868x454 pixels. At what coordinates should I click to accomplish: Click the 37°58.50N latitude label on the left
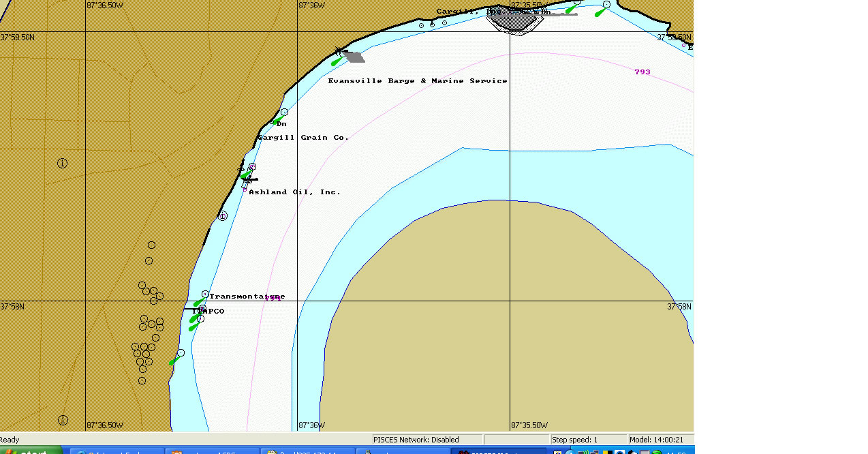pos(18,37)
